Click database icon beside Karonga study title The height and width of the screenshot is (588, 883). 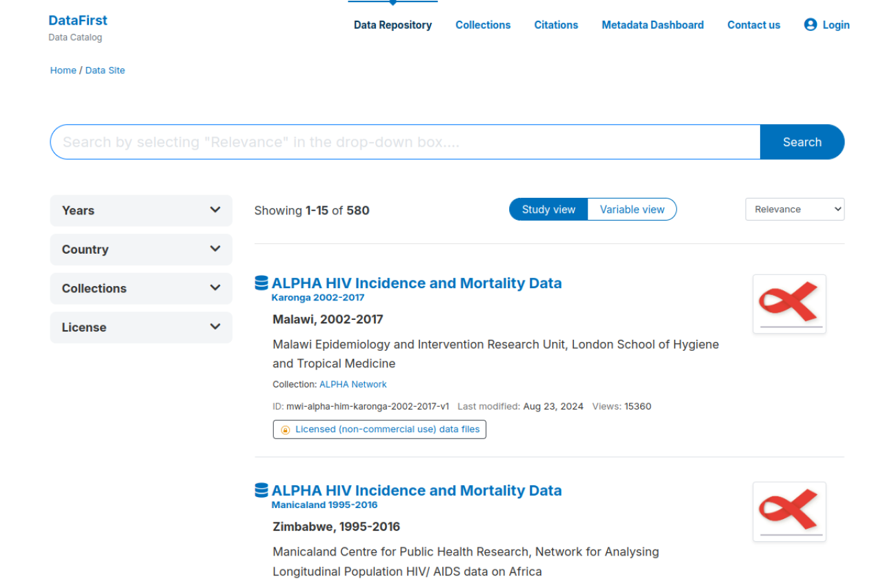[x=261, y=283]
